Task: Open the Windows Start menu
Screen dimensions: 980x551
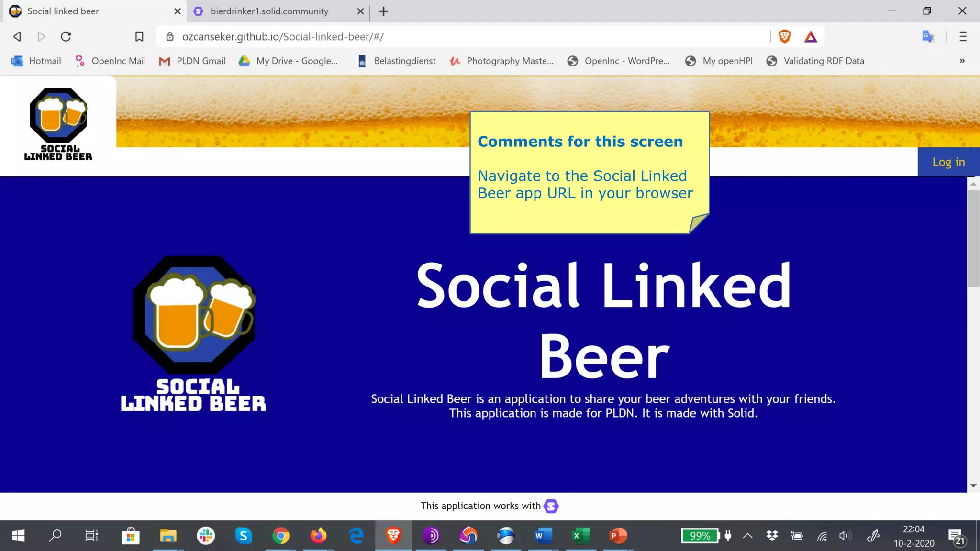Action: coord(18,536)
